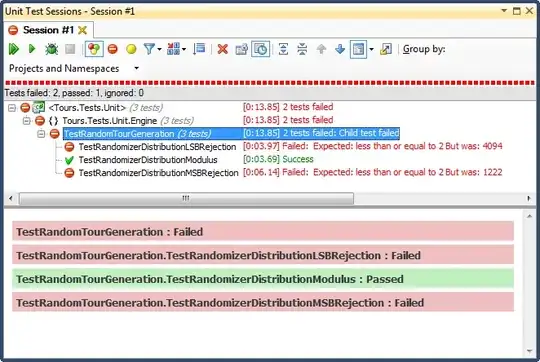Collapse all tree nodes icon

(x=302, y=49)
